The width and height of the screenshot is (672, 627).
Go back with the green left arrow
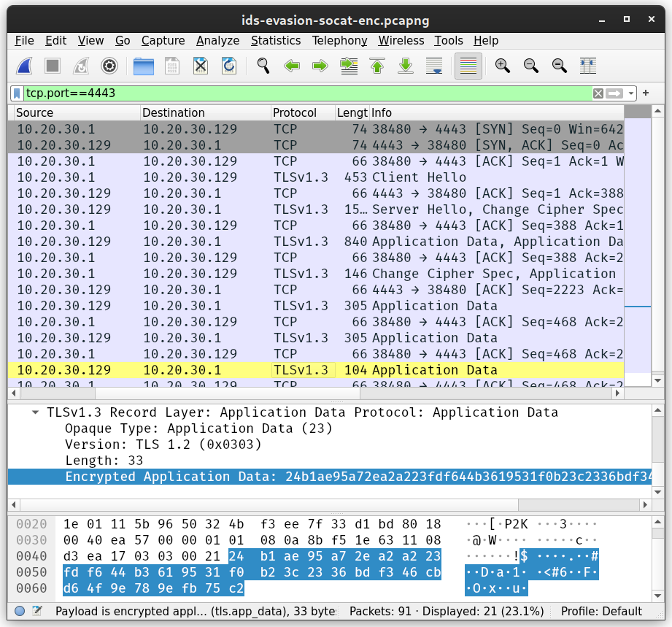292,66
